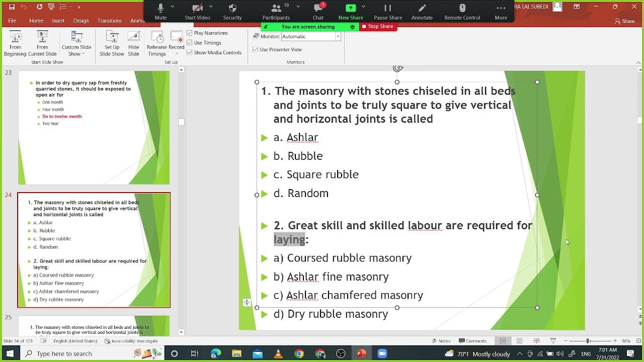This screenshot has height=362, width=644.
Task: Expand Zoom New Share options arrow
Action: (x=363, y=7)
